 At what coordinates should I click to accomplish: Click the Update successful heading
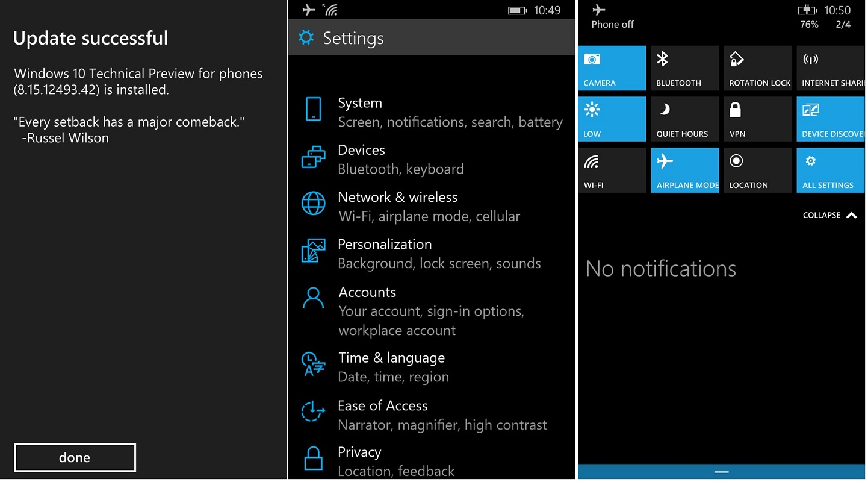click(90, 38)
